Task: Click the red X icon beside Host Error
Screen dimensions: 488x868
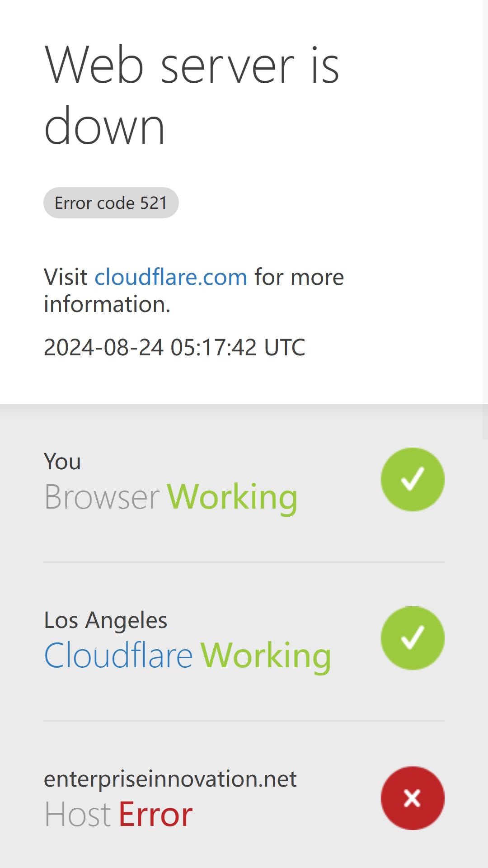Action: 413,798
